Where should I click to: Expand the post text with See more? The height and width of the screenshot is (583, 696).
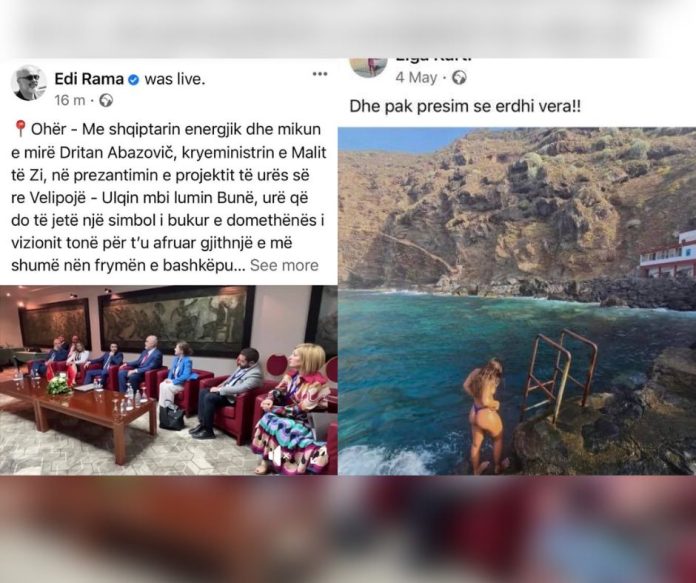pyautogui.click(x=284, y=265)
